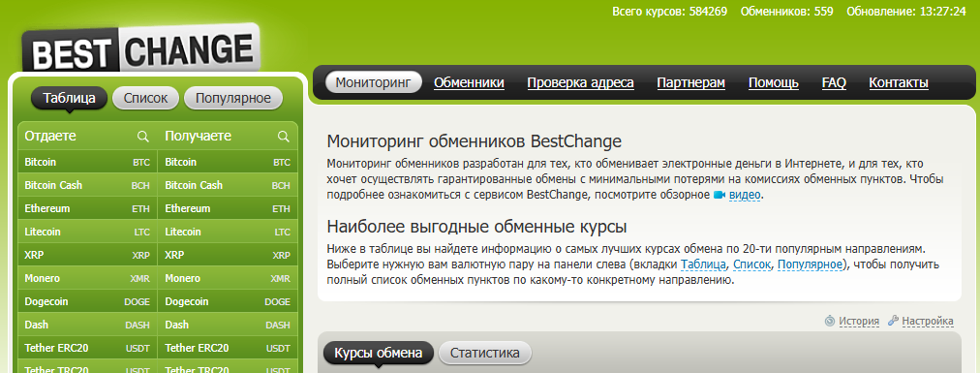Viewport: 980px width, 373px height.
Task: Select Litecoin in the Получаете column
Action: pyautogui.click(x=228, y=232)
